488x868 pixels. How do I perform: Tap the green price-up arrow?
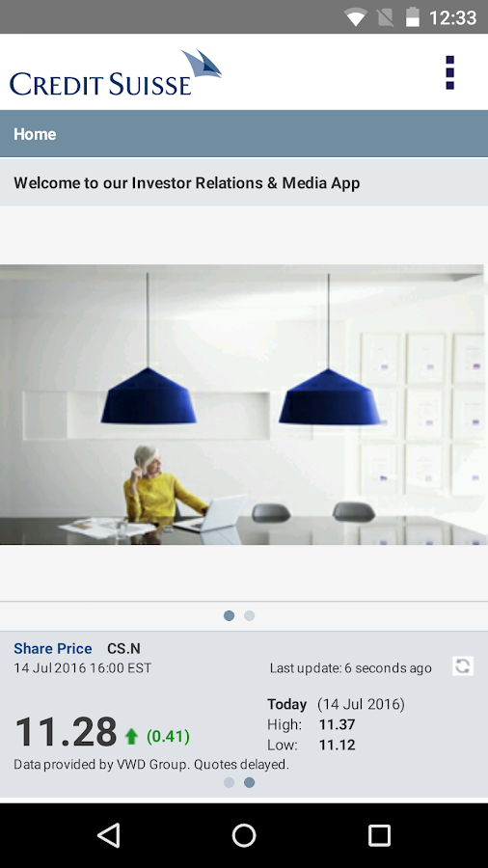point(131,736)
